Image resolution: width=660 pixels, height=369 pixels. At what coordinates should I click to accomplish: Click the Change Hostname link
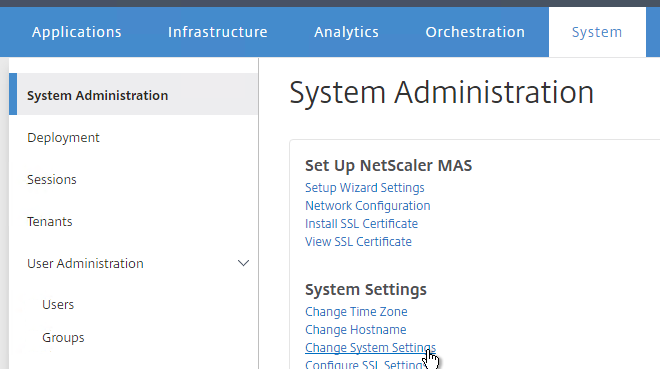(356, 330)
